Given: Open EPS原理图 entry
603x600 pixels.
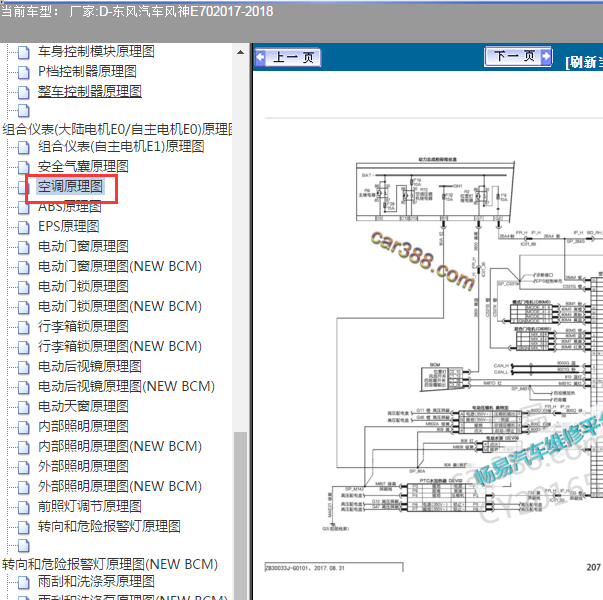Looking at the screenshot, I should pyautogui.click(x=68, y=227).
